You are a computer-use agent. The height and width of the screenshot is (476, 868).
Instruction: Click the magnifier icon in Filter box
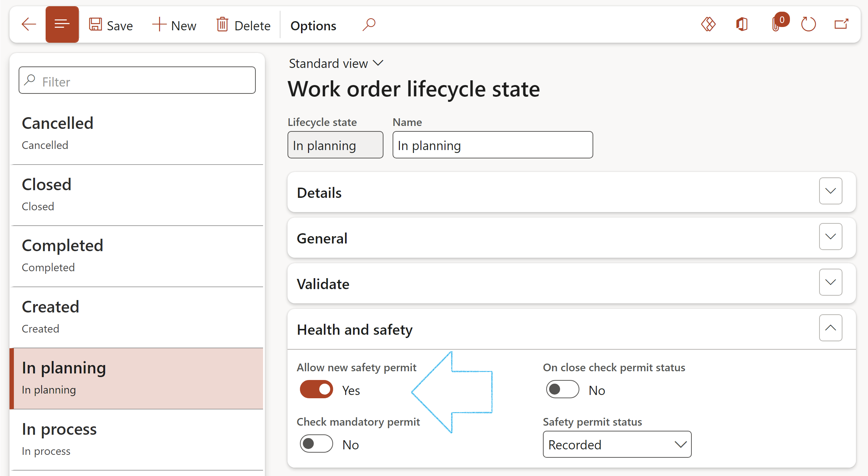[30, 80]
